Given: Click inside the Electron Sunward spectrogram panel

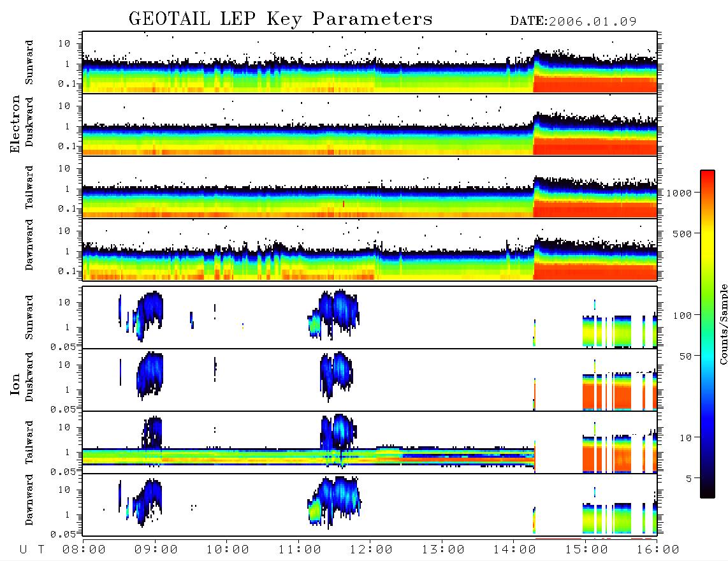Looking at the screenshot, I should (x=370, y=62).
